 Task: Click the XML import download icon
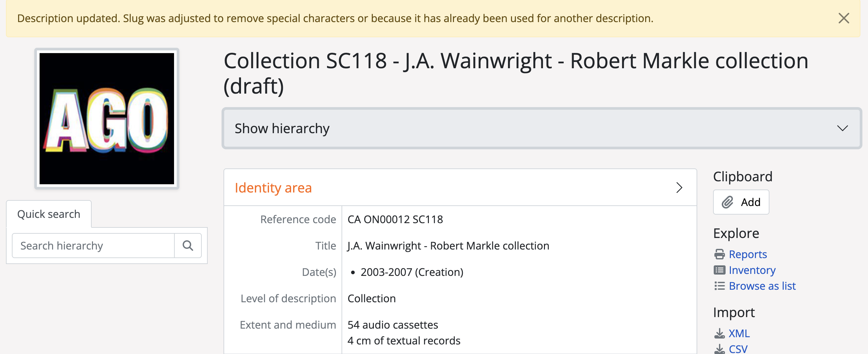coord(719,333)
